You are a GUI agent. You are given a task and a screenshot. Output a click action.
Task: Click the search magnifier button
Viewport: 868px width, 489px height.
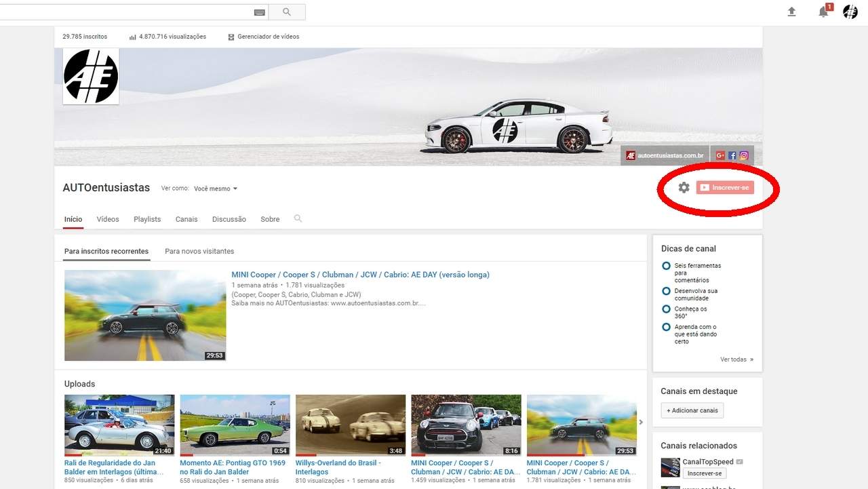click(286, 12)
